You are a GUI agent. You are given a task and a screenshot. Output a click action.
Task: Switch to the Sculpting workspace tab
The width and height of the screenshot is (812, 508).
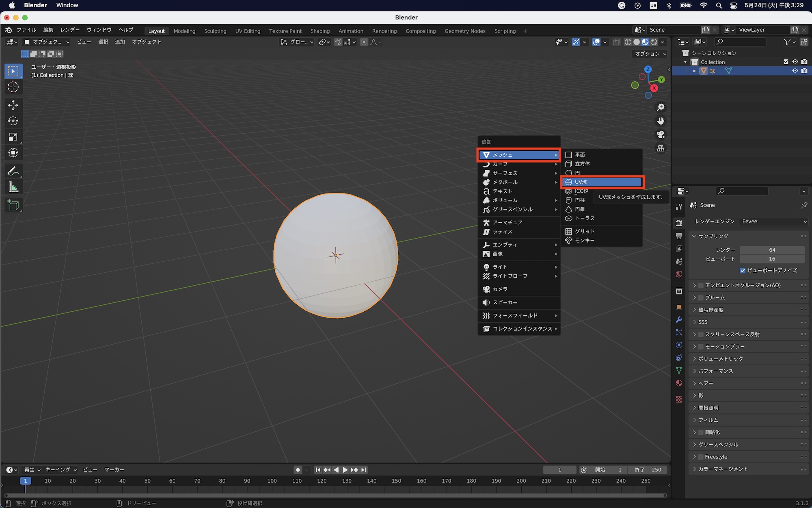pyautogui.click(x=215, y=31)
